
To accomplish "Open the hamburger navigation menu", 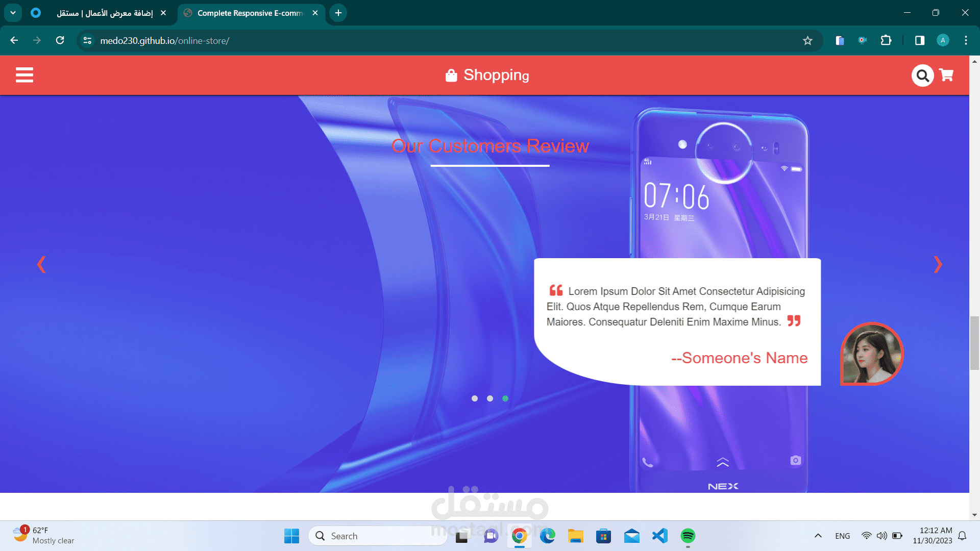I will 24,75.
